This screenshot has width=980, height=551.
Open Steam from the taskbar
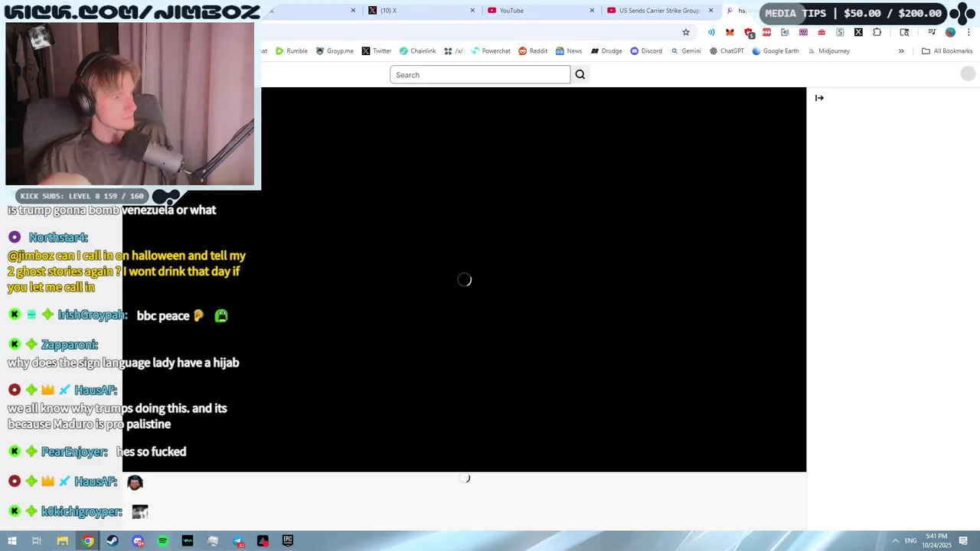tap(113, 541)
